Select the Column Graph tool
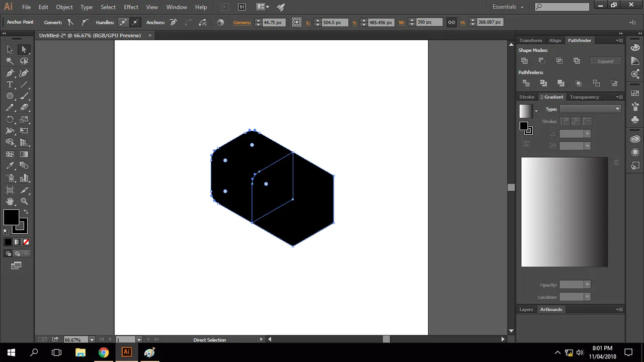 (24, 178)
